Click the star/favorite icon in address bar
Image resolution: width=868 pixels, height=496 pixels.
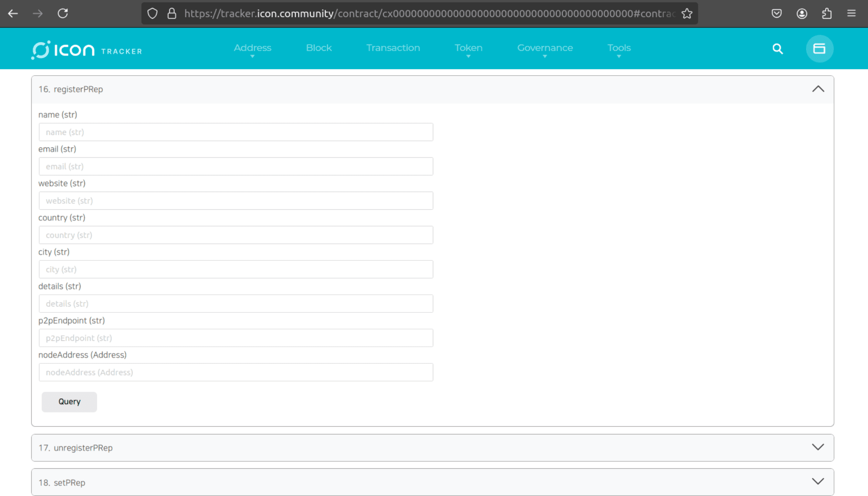[x=688, y=13]
